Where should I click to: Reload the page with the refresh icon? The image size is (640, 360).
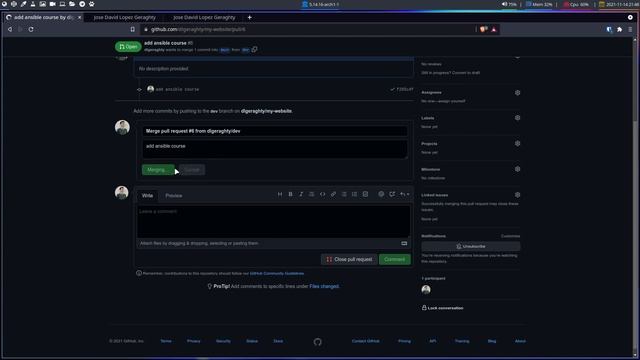[31, 29]
